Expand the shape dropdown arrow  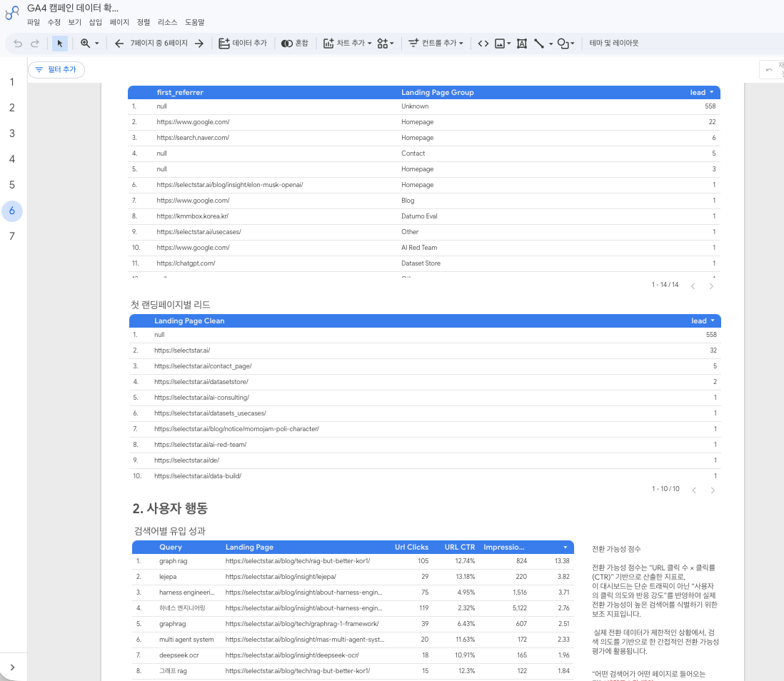click(x=573, y=44)
